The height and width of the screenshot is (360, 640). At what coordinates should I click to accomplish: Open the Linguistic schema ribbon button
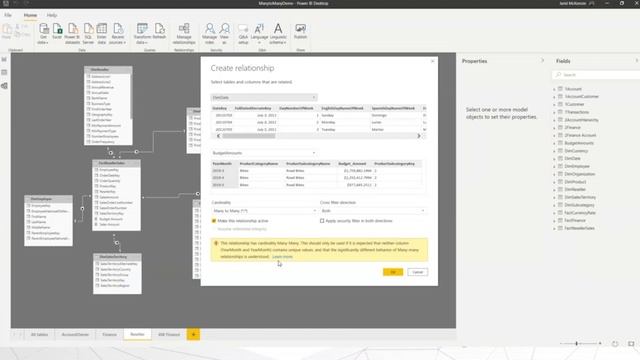pyautogui.click(x=278, y=33)
